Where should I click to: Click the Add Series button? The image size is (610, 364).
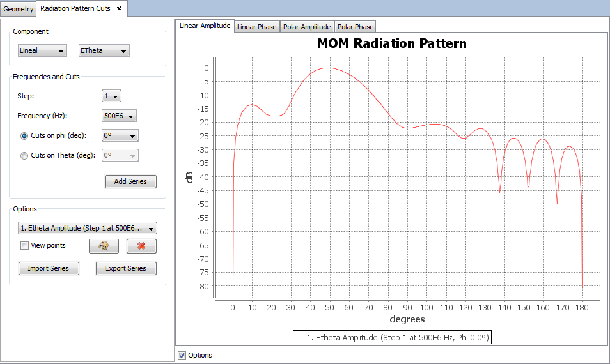point(130,181)
